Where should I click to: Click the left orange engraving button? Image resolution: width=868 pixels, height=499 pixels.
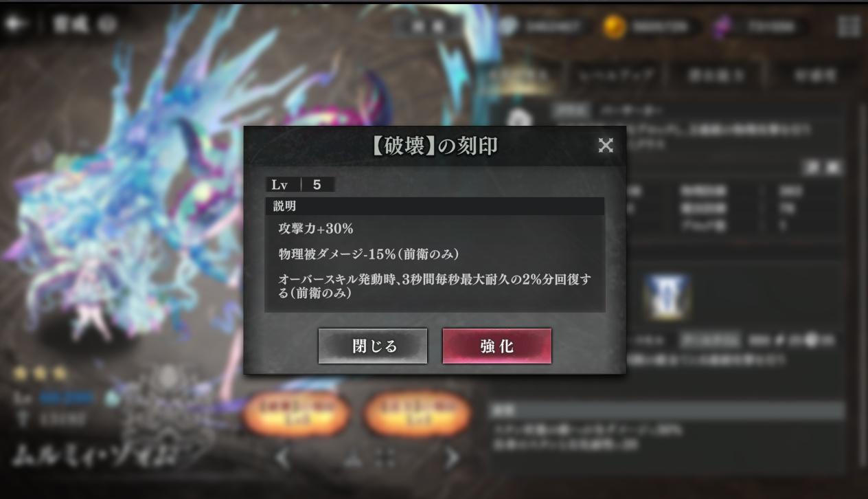click(297, 414)
